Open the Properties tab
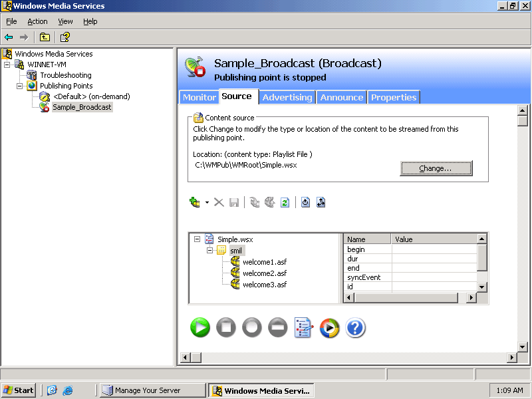This screenshot has height=399, width=532. point(394,97)
